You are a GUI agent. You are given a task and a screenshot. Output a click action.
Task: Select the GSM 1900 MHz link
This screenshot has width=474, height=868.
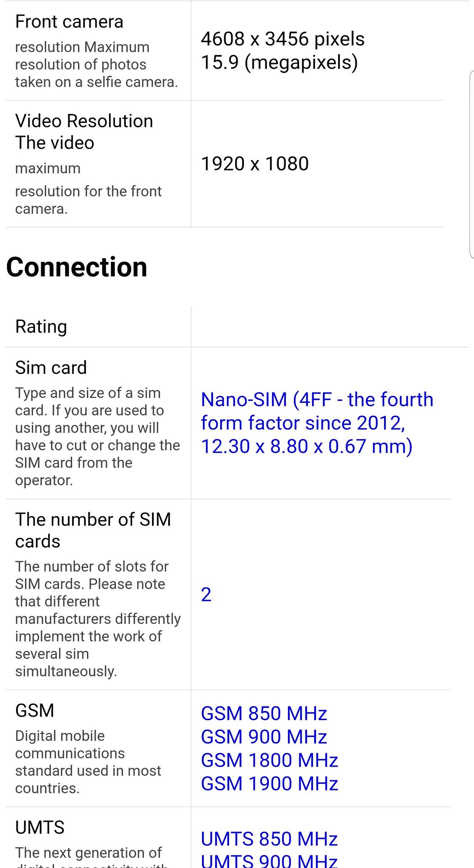coord(269,783)
